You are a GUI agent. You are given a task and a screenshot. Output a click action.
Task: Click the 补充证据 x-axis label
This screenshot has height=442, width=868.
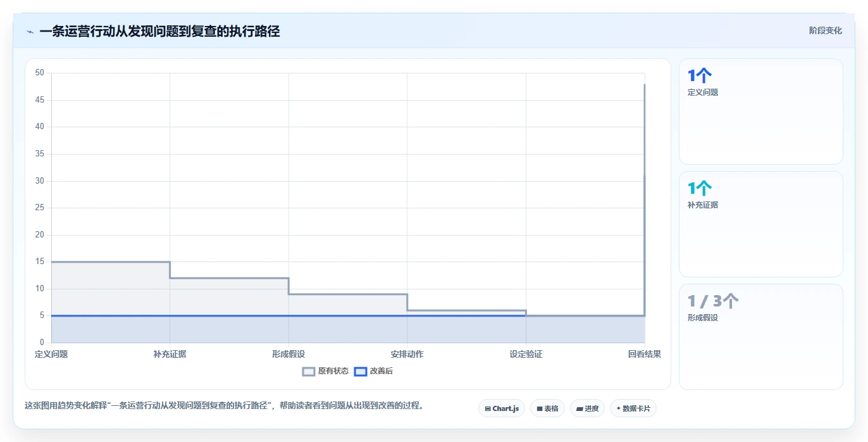click(170, 354)
